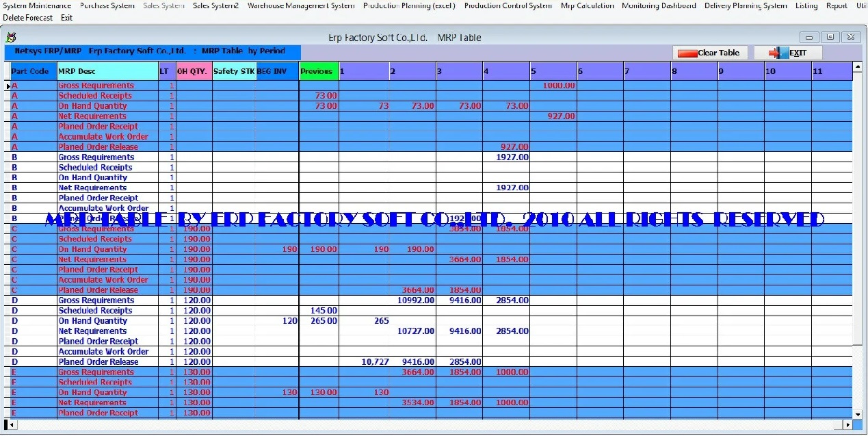This screenshot has width=868, height=436.
Task: Open the Mrp Calculation menu
Action: (x=587, y=5)
